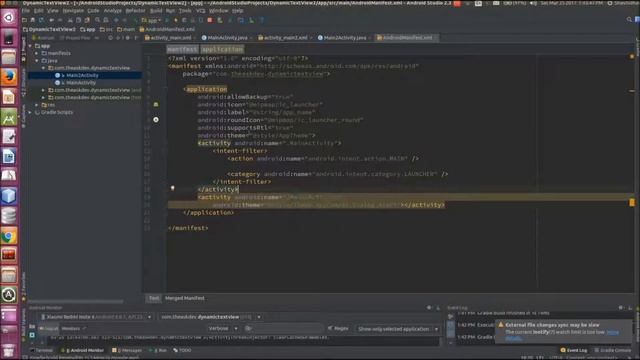Open the Run tool window tab
Viewport: 640px width, 360px height.
point(158,350)
